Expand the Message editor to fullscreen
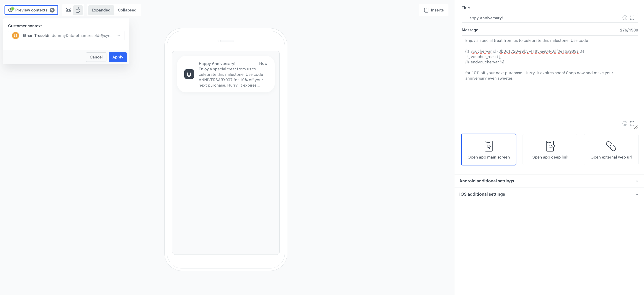 click(x=633, y=123)
